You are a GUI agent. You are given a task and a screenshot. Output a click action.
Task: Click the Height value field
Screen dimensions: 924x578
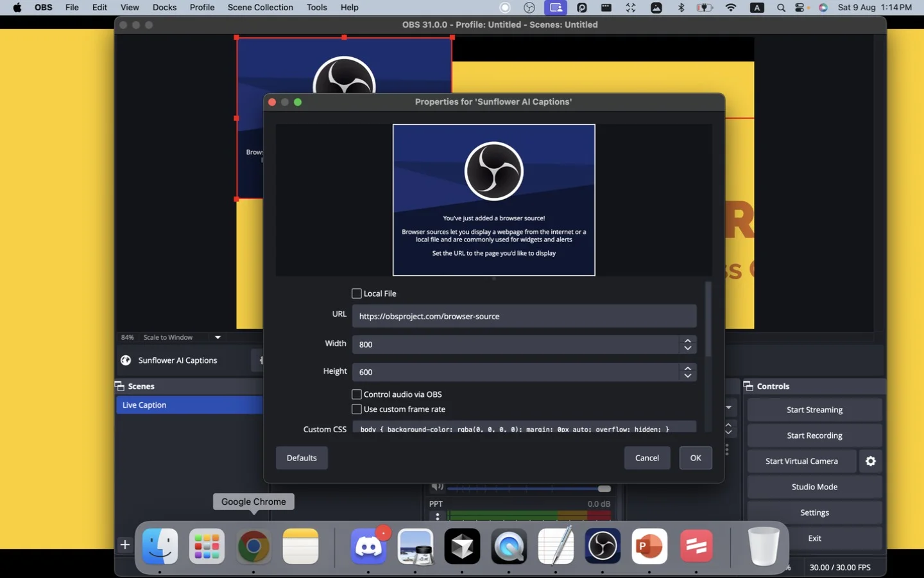click(x=516, y=372)
